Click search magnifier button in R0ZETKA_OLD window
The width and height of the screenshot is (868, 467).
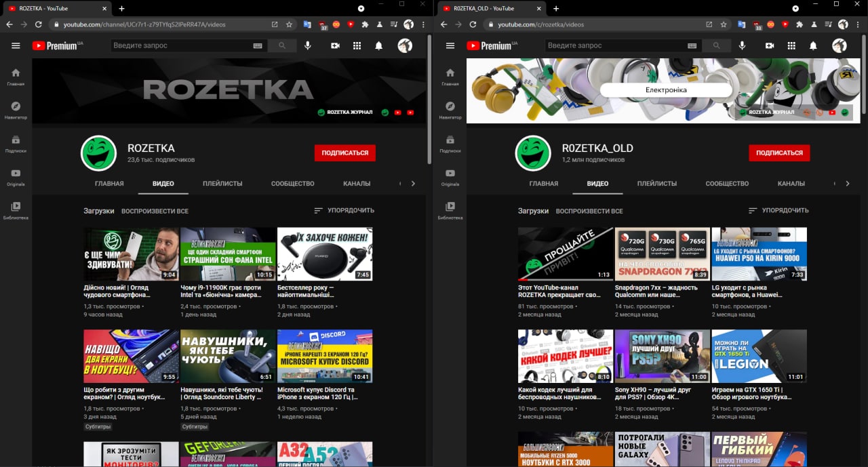pos(717,45)
